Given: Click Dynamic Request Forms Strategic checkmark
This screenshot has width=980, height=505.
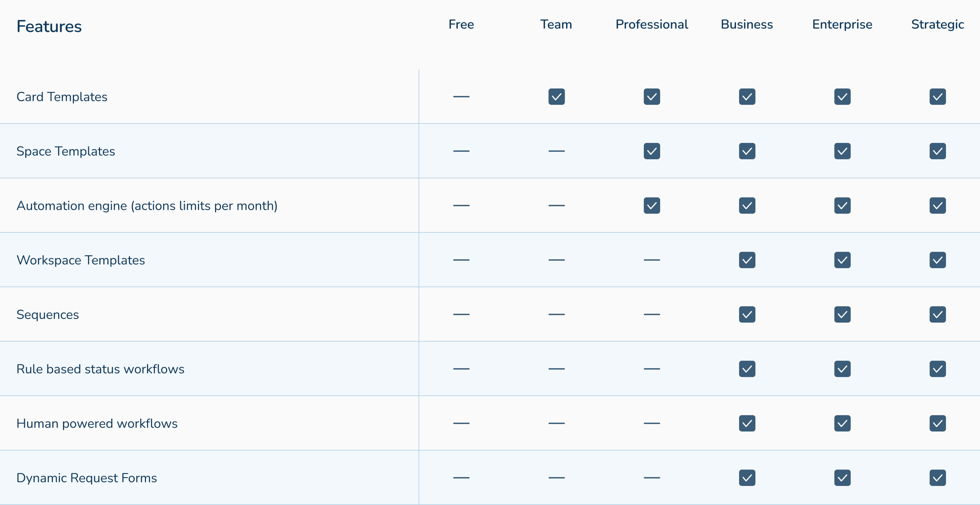Looking at the screenshot, I should 937,478.
